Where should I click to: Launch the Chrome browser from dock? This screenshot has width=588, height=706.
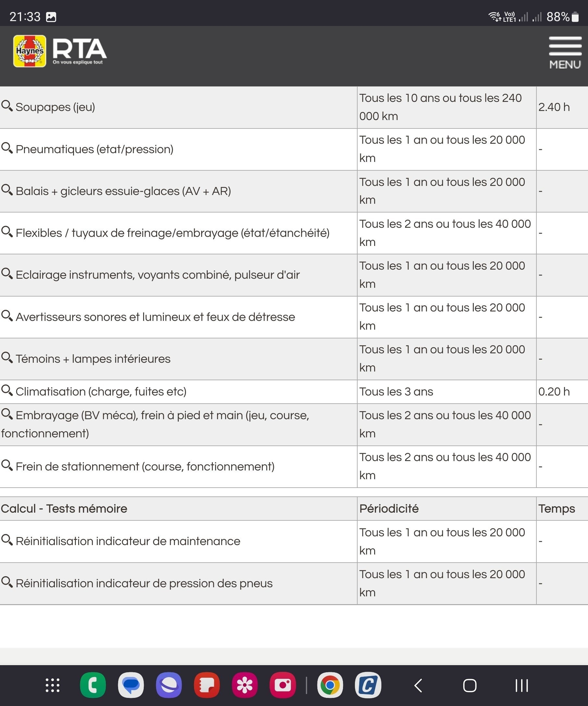pos(330,685)
